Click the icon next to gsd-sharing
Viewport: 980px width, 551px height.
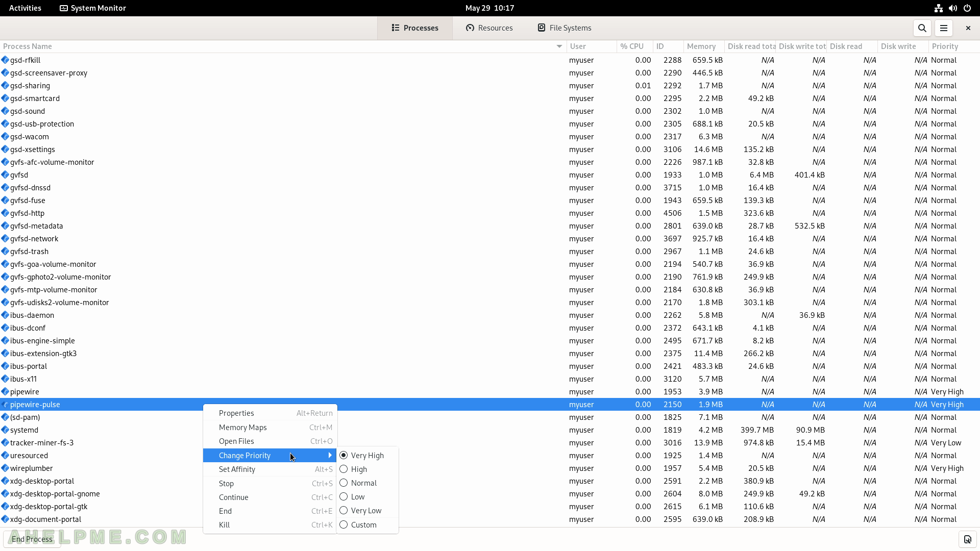(x=5, y=86)
